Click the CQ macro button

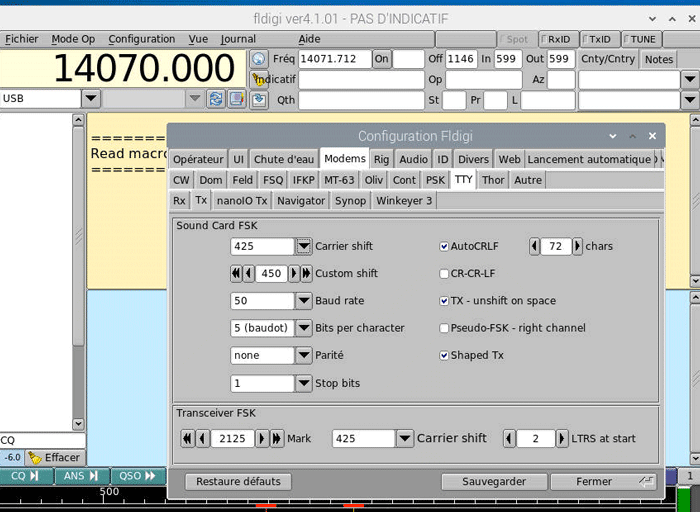[x=26, y=476]
